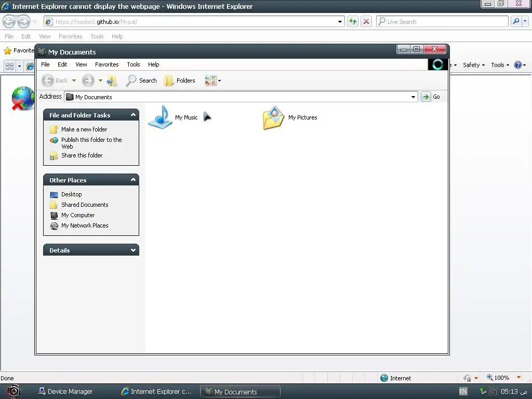Viewport: 532px width, 399px height.
Task: Open the Help menu in My Documents
Action: (x=153, y=64)
